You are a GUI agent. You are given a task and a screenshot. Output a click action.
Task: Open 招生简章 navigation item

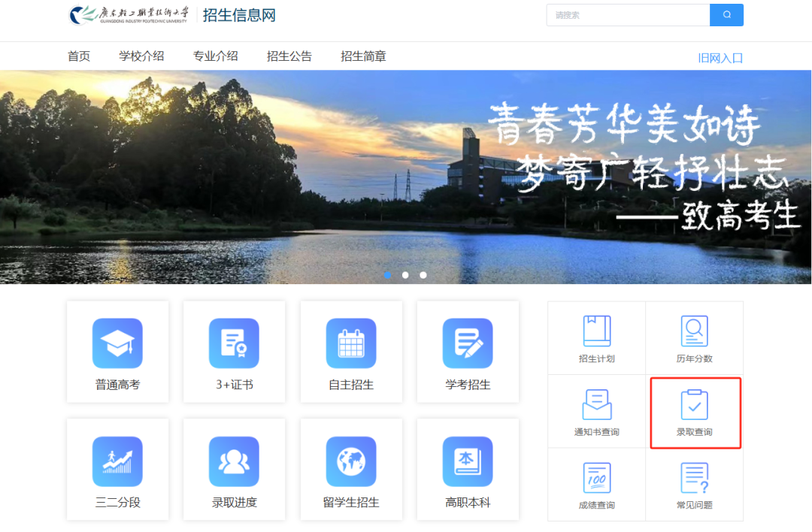[364, 56]
